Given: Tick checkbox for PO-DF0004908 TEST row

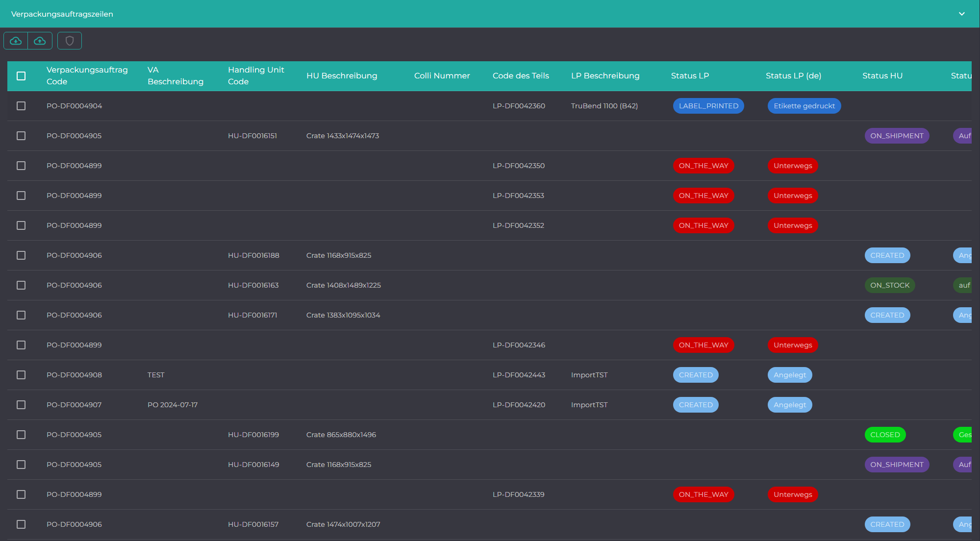Looking at the screenshot, I should point(21,375).
